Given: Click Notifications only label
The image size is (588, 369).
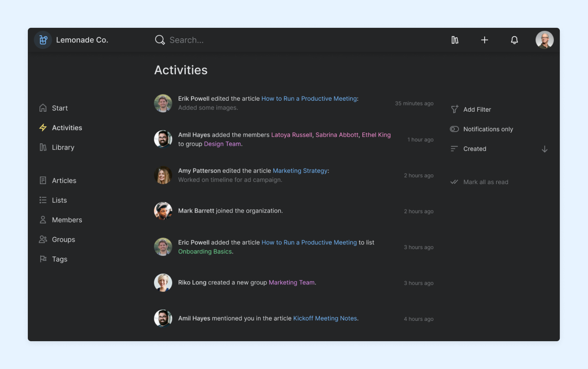Looking at the screenshot, I should (488, 129).
